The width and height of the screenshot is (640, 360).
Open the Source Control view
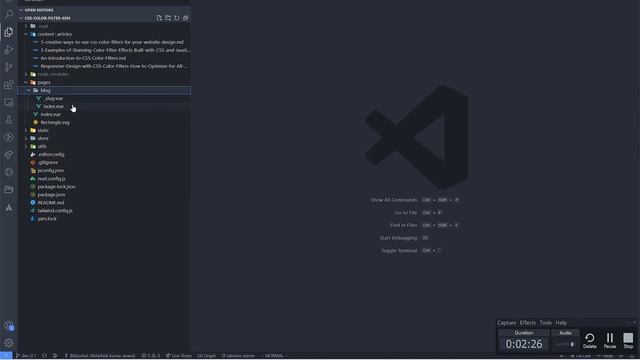(x=9, y=67)
